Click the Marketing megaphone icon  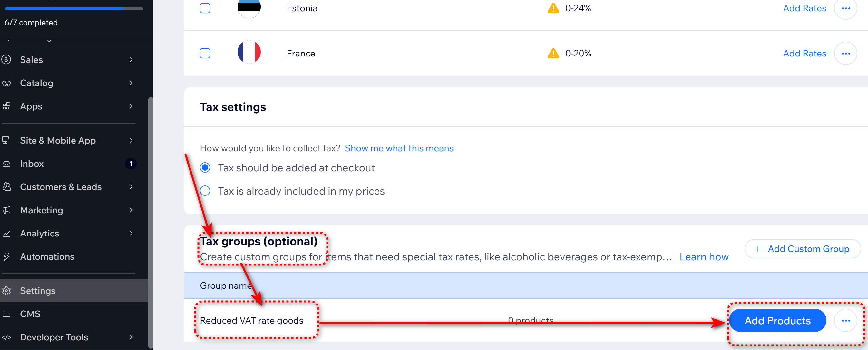point(6,210)
